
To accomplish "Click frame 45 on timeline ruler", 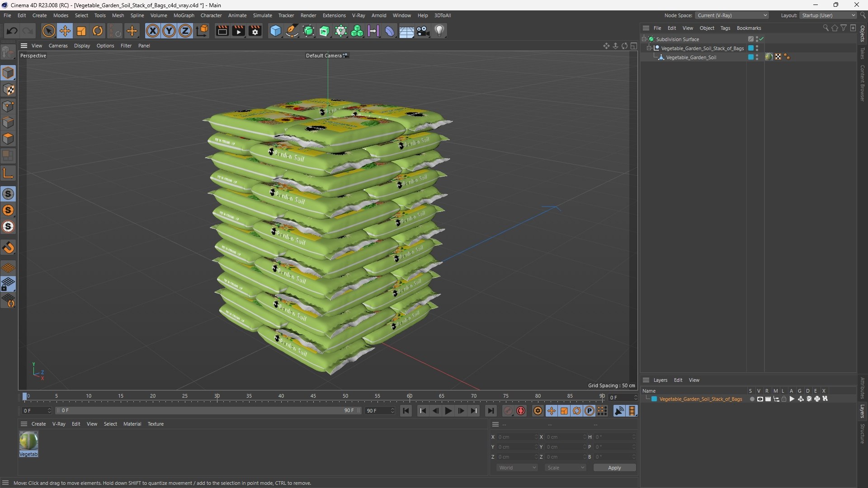I will [x=313, y=396].
